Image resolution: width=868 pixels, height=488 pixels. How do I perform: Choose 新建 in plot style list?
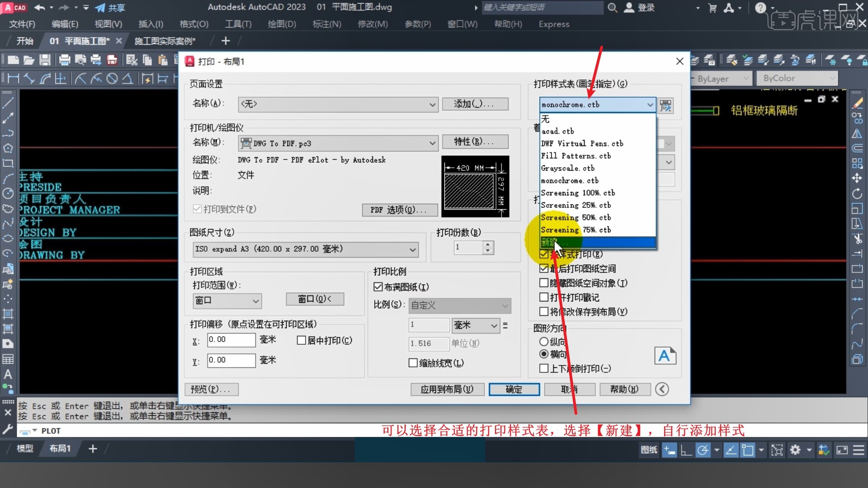click(x=598, y=243)
